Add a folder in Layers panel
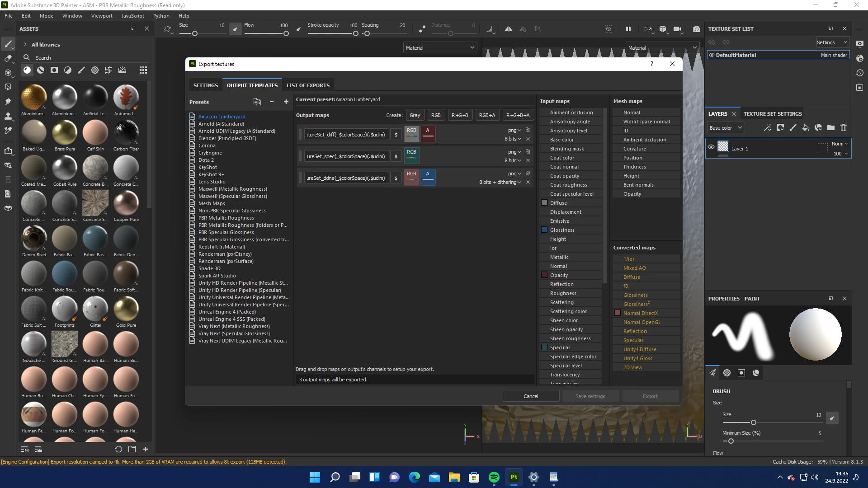 tap(831, 128)
